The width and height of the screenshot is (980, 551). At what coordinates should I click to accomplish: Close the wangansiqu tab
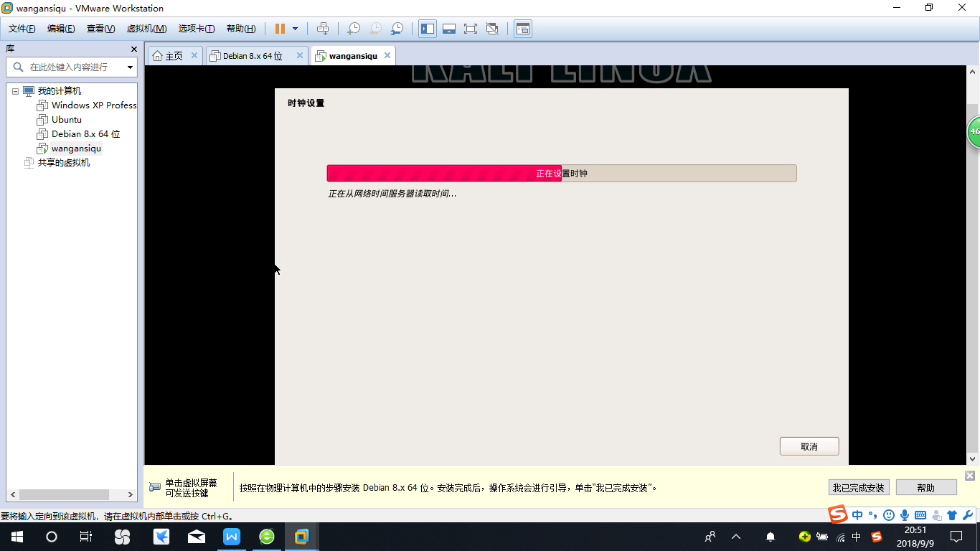tap(387, 55)
